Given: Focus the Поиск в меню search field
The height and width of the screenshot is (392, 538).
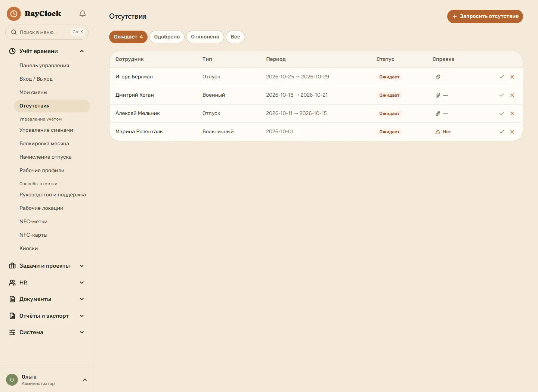Looking at the screenshot, I should click(47, 32).
